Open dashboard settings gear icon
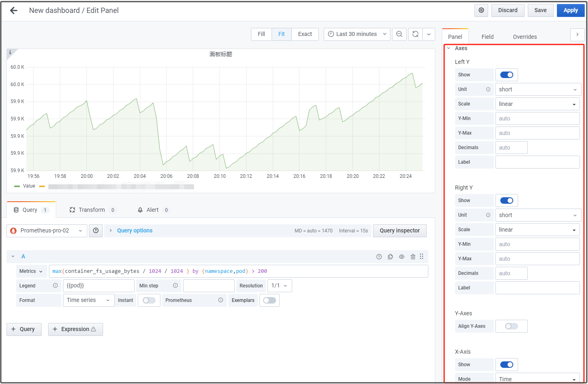The width and height of the screenshot is (588, 384). (481, 11)
